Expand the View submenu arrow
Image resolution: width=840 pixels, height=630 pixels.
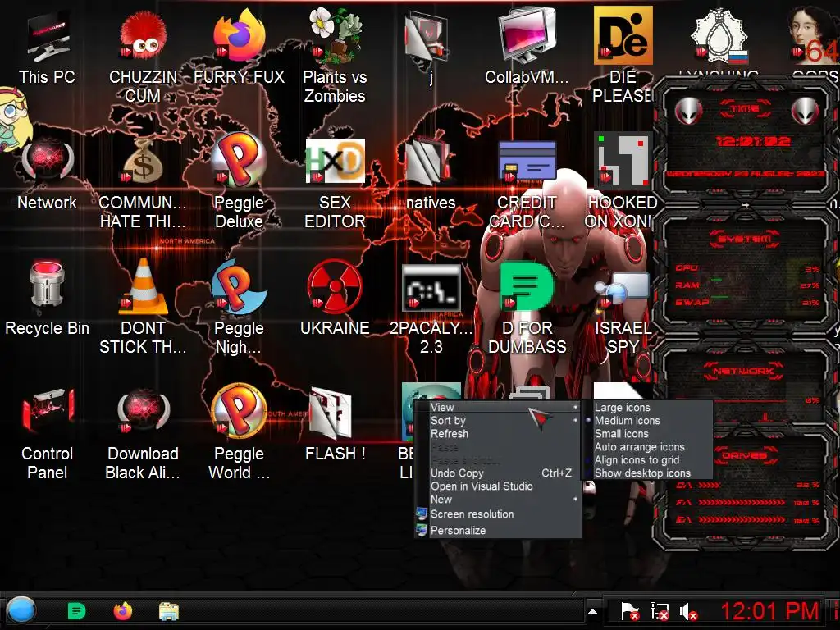[x=575, y=407]
